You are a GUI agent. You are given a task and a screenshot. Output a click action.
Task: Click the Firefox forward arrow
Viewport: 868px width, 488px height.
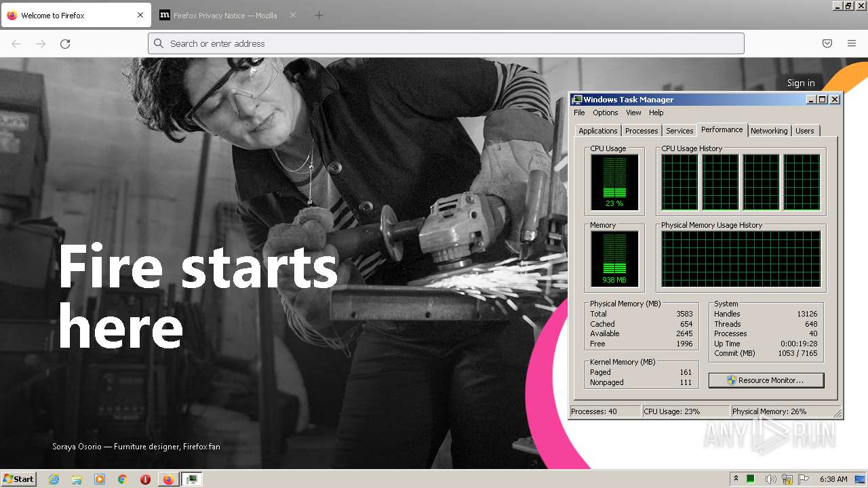41,43
